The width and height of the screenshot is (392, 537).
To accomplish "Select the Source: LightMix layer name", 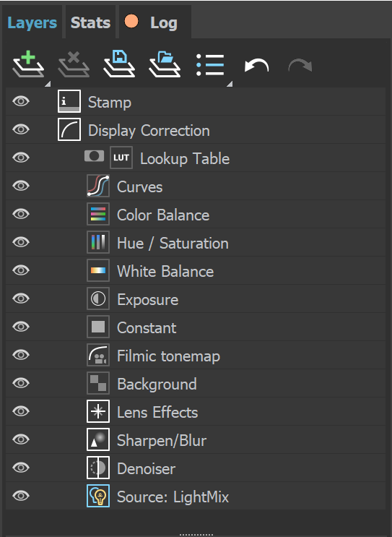I will click(173, 497).
